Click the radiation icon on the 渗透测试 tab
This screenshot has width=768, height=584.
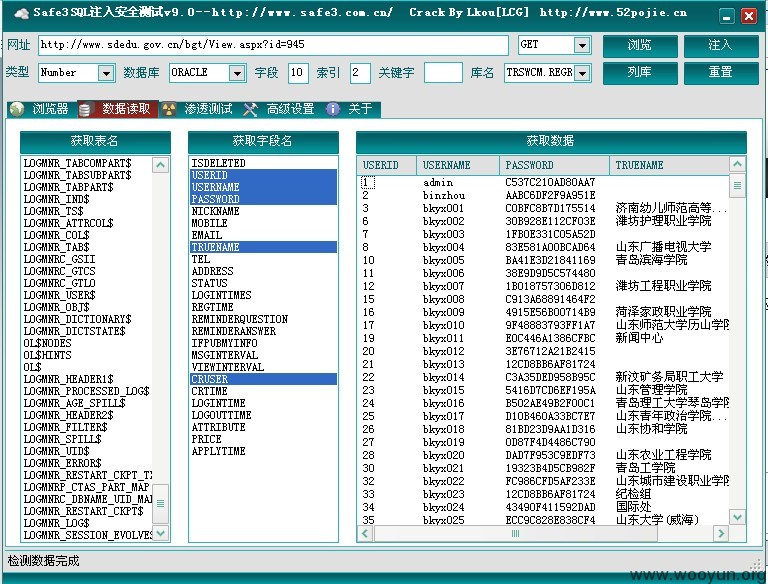(x=169, y=109)
